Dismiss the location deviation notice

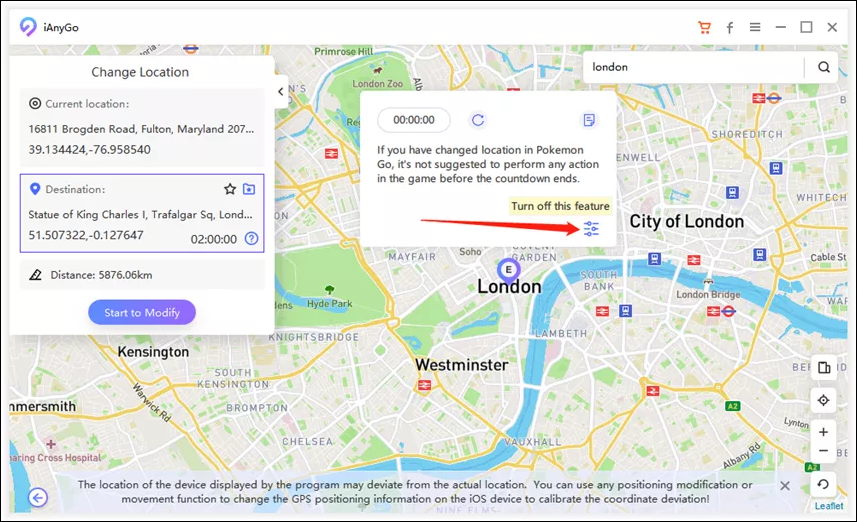785,485
